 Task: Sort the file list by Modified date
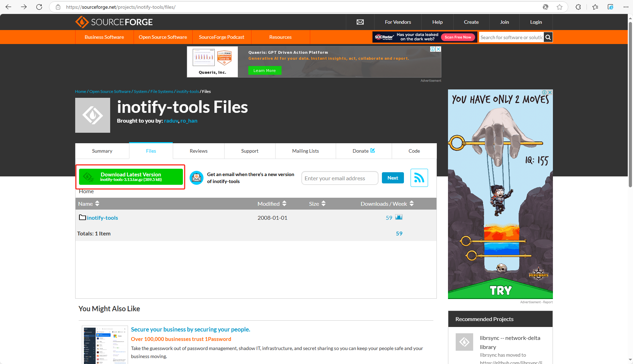click(272, 204)
